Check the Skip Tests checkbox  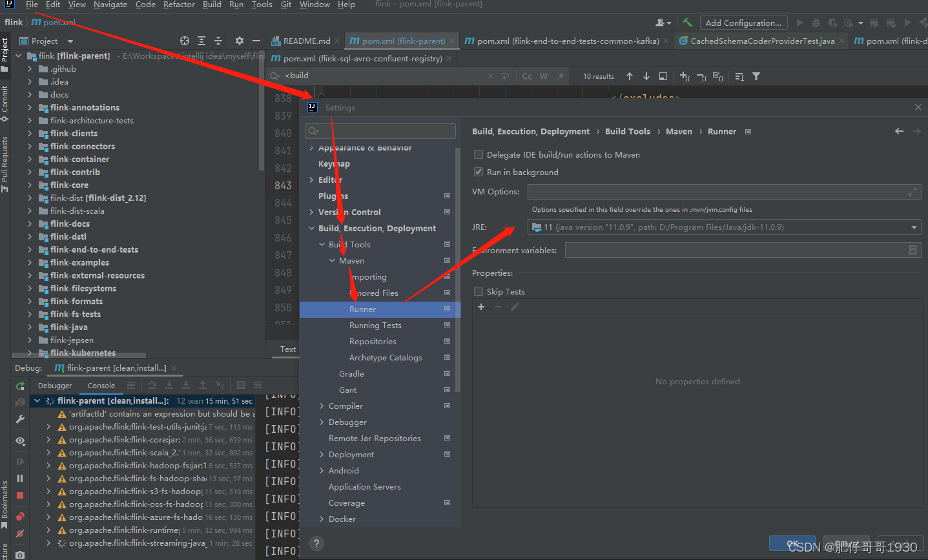[x=479, y=292]
